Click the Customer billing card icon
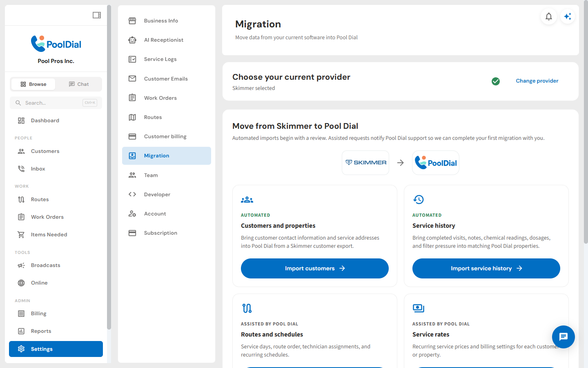588x368 pixels. (132, 137)
